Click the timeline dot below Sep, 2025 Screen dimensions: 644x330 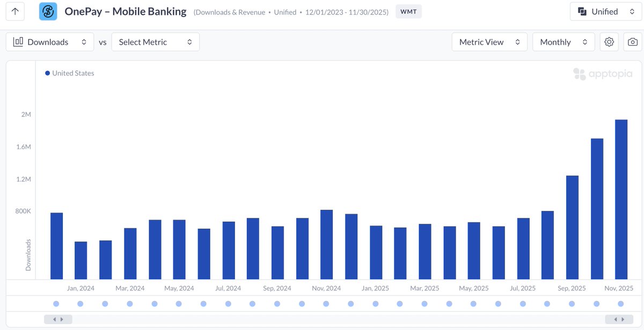572,304
